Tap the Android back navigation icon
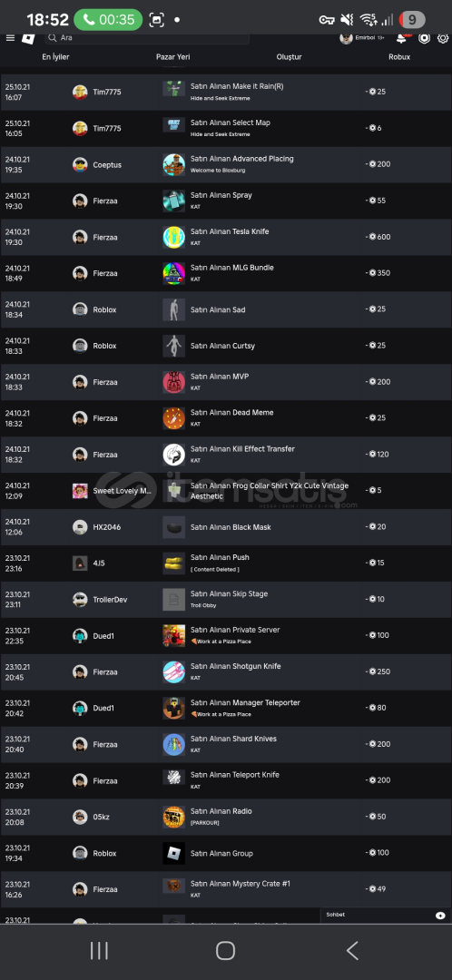 tap(352, 951)
